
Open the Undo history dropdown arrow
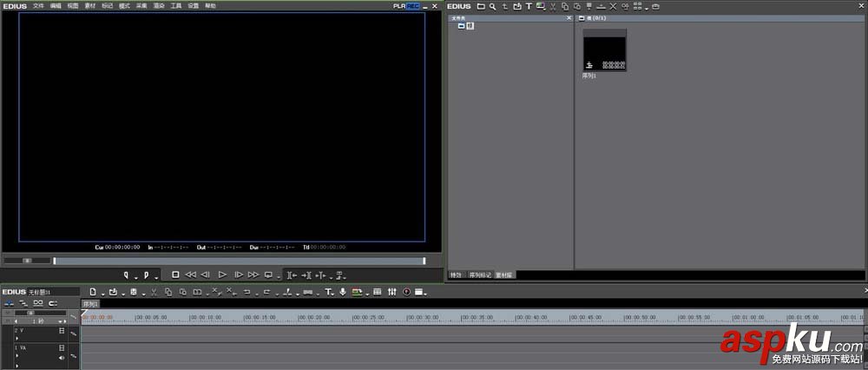tap(257, 294)
